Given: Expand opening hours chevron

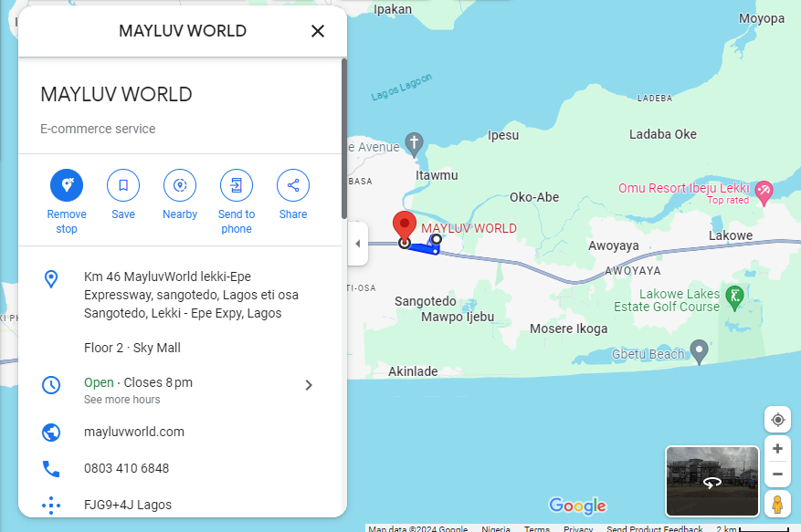Looking at the screenshot, I should coord(309,385).
